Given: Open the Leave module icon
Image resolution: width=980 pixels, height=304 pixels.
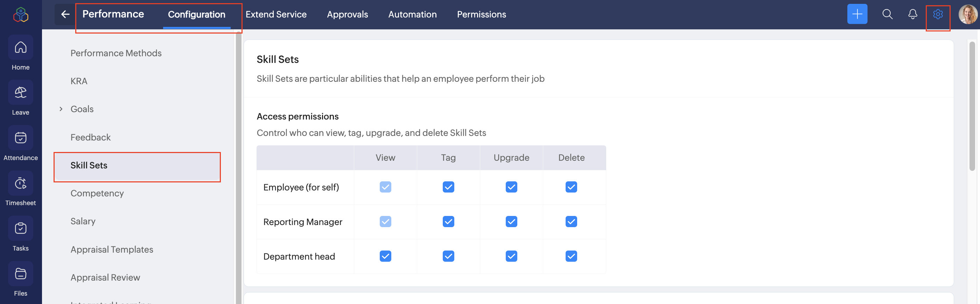Looking at the screenshot, I should [x=21, y=93].
